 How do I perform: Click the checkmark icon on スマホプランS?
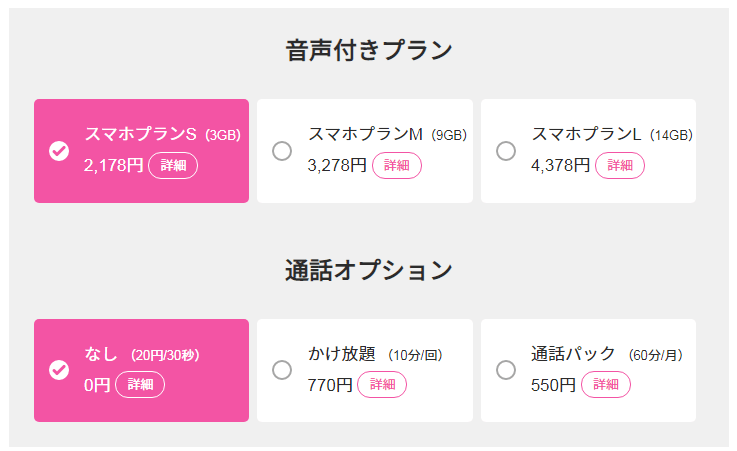click(x=59, y=151)
